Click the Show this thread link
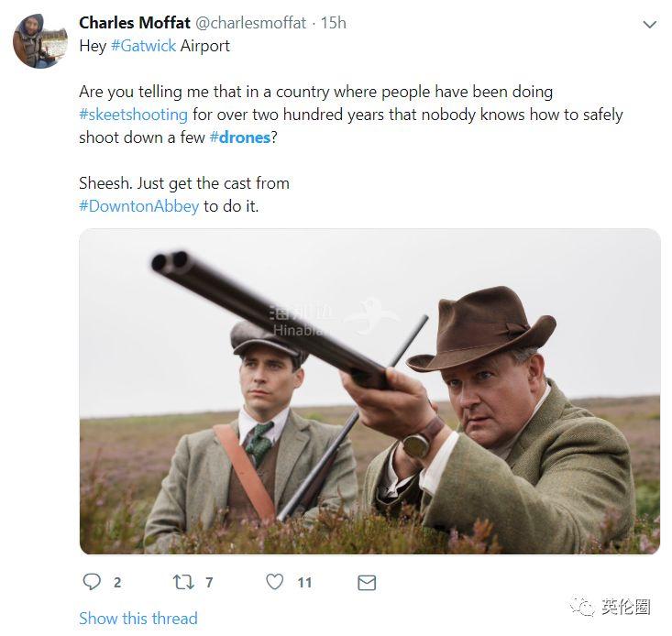The height and width of the screenshot is (636, 672). pos(138,618)
